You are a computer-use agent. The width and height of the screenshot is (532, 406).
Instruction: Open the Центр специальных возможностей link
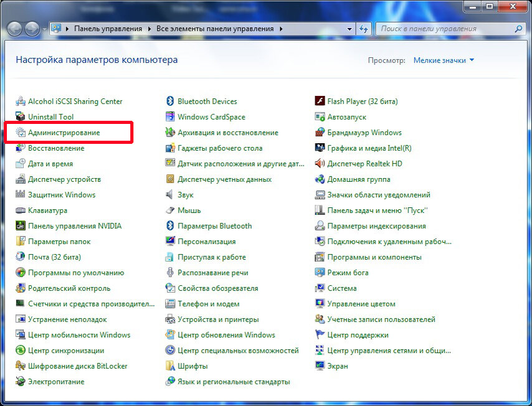[238, 351]
